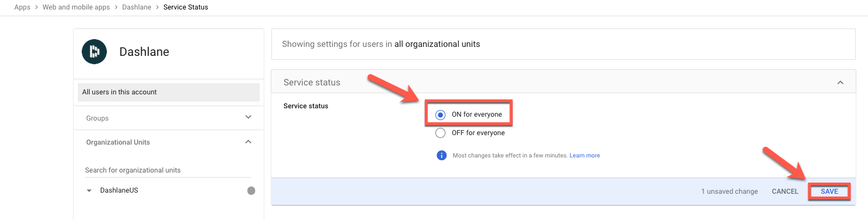The width and height of the screenshot is (868, 220).
Task: Click the Dashlane app logo icon
Action: 94,52
